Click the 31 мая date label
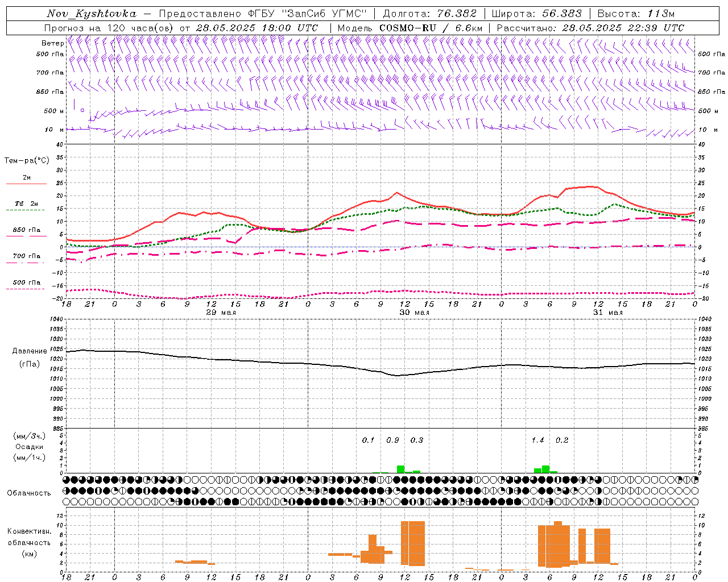The width and height of the screenshot is (728, 582). [607, 313]
